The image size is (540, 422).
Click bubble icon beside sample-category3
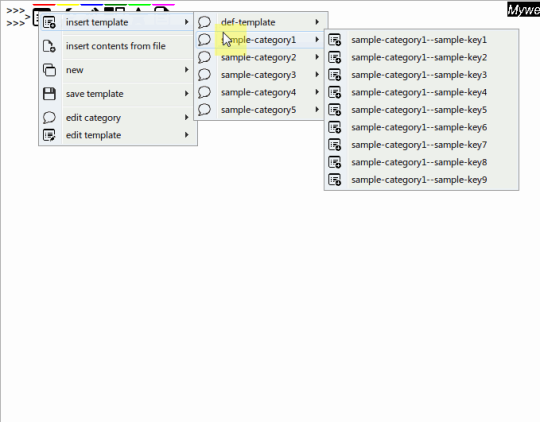click(204, 75)
